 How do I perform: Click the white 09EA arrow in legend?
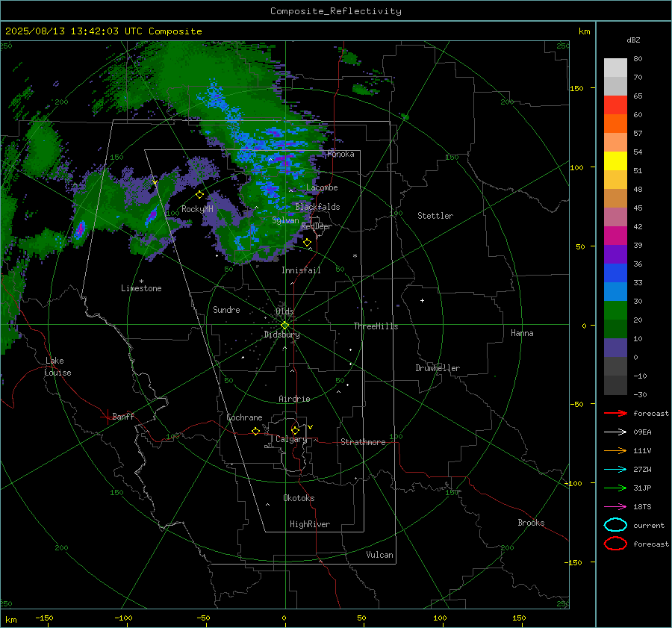click(x=615, y=432)
